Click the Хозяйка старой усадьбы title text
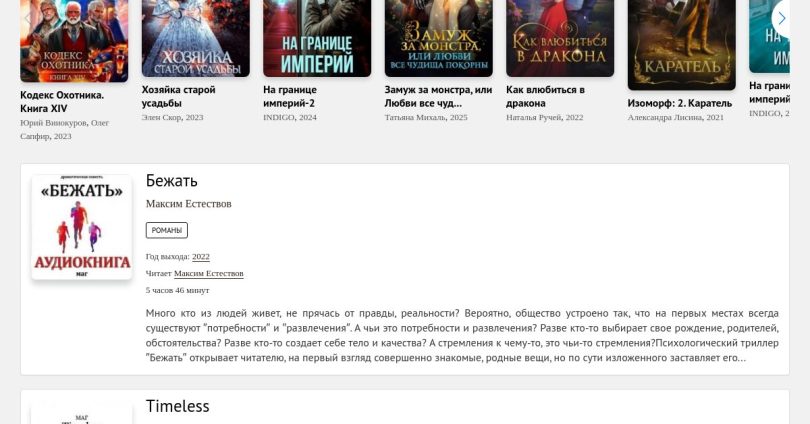The image size is (810, 424). click(179, 97)
